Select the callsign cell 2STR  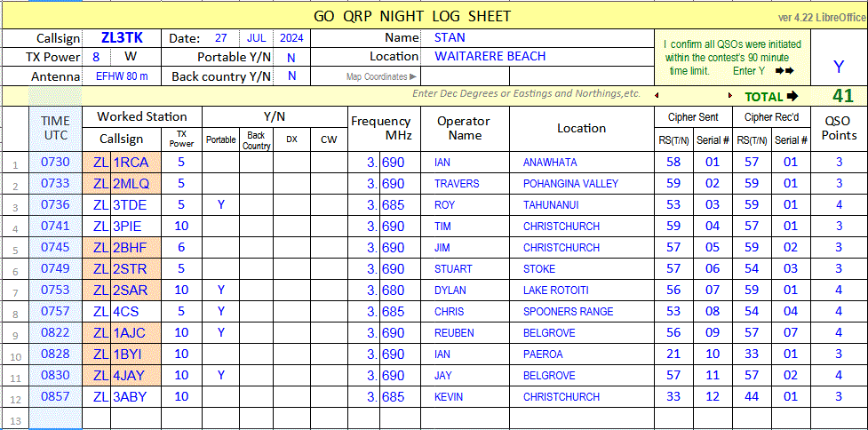click(x=136, y=269)
